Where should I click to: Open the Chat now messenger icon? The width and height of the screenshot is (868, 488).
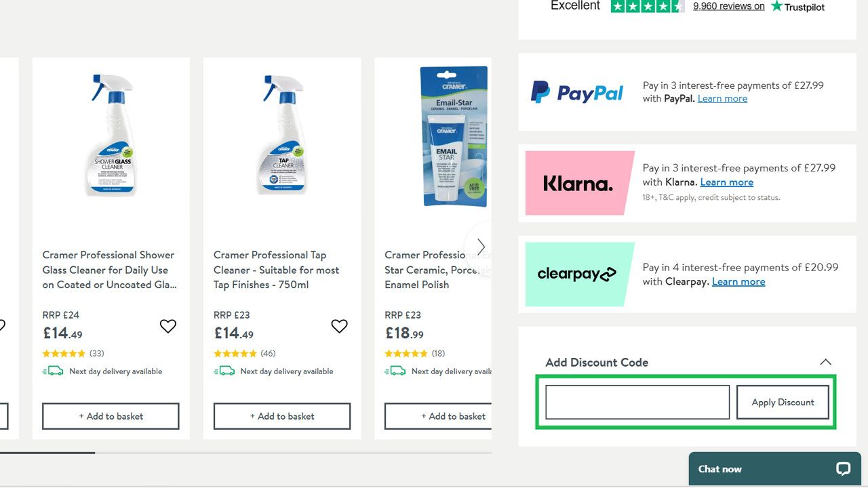(x=842, y=468)
